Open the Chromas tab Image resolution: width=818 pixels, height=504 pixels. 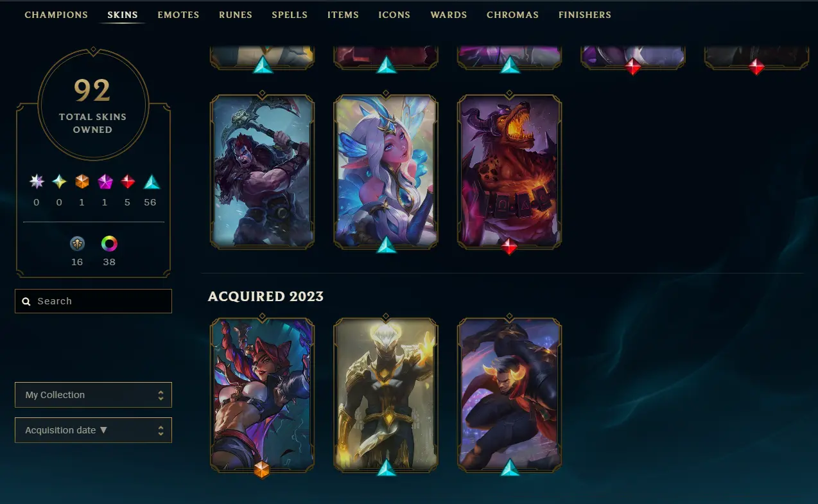(512, 15)
